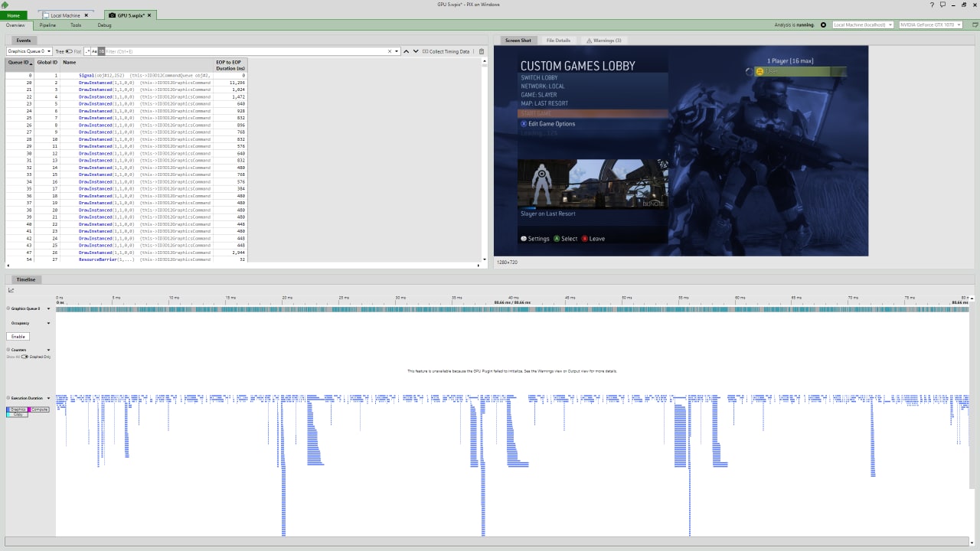The height and width of the screenshot is (551, 980).
Task: Close the GPU 5.wpix tab
Action: (149, 15)
